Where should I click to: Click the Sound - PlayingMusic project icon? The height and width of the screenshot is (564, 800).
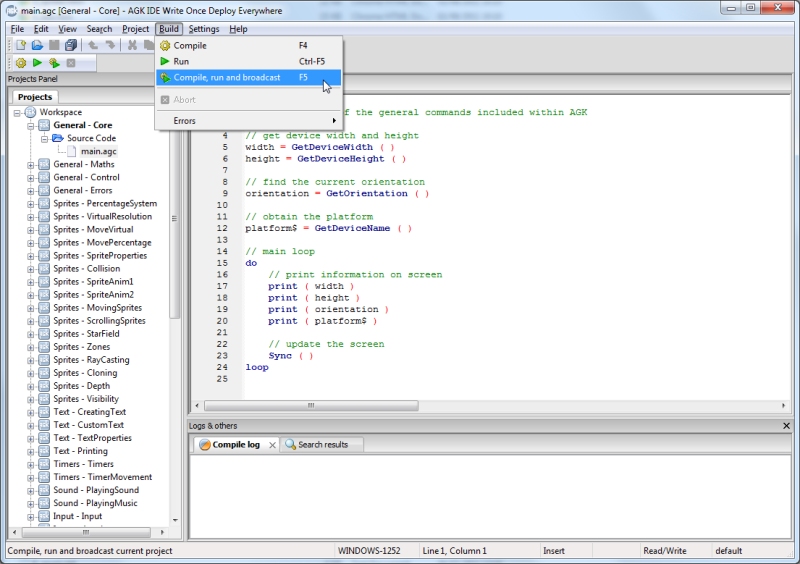click(44, 503)
